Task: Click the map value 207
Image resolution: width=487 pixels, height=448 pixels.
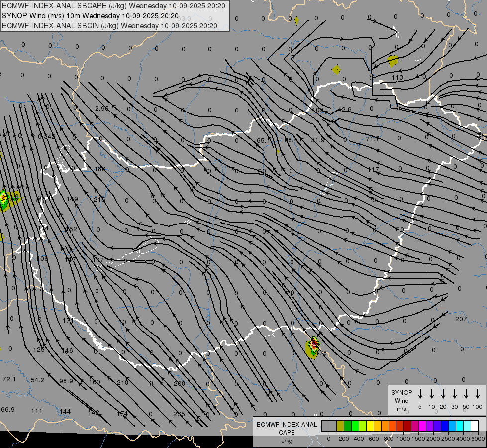Action: pos(461,319)
